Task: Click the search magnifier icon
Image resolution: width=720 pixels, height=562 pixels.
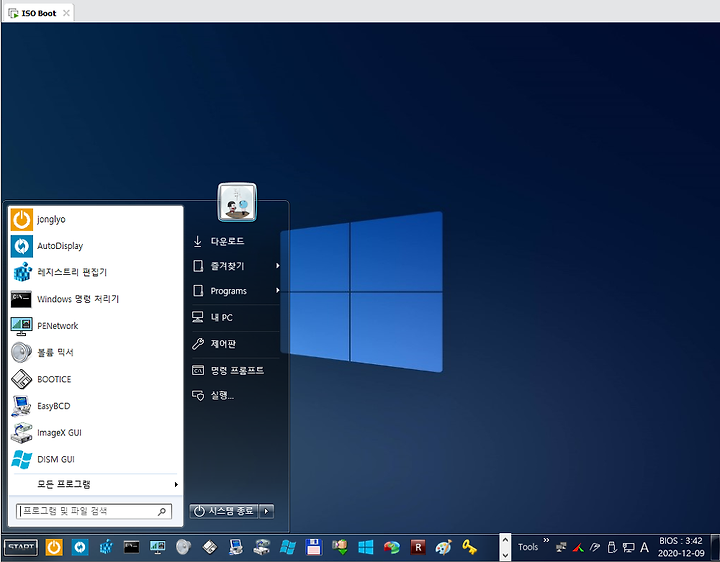Action: coord(162,511)
